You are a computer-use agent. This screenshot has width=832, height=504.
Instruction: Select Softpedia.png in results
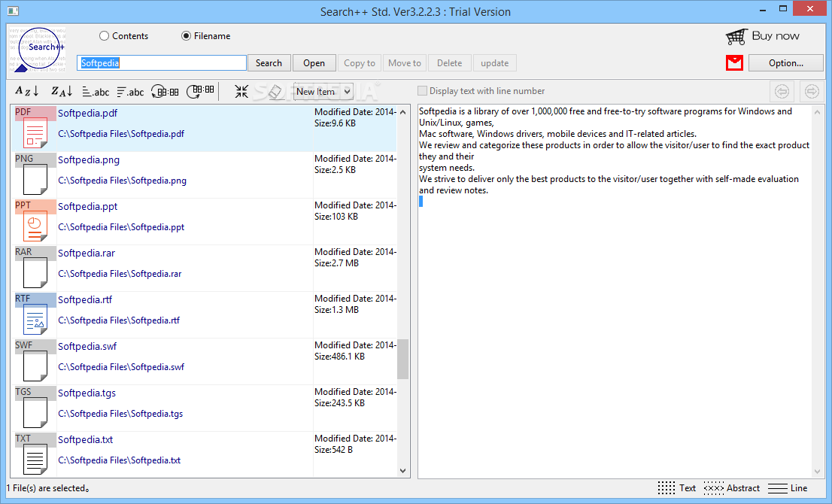[x=89, y=159]
